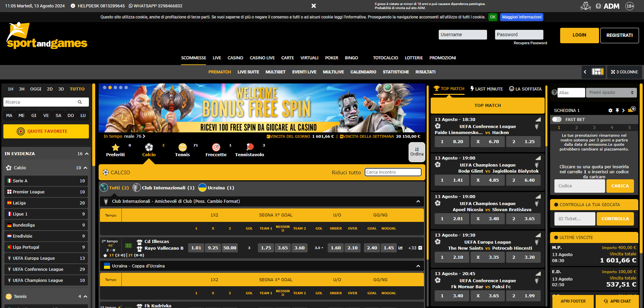644x308 pixels.
Task: Toggle the FAST BET switch
Action: [x=557, y=119]
